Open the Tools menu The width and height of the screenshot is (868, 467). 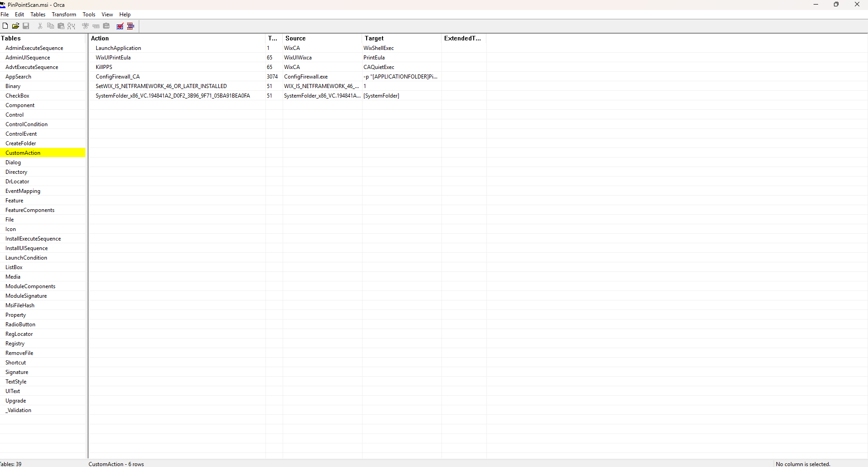pyautogui.click(x=88, y=14)
